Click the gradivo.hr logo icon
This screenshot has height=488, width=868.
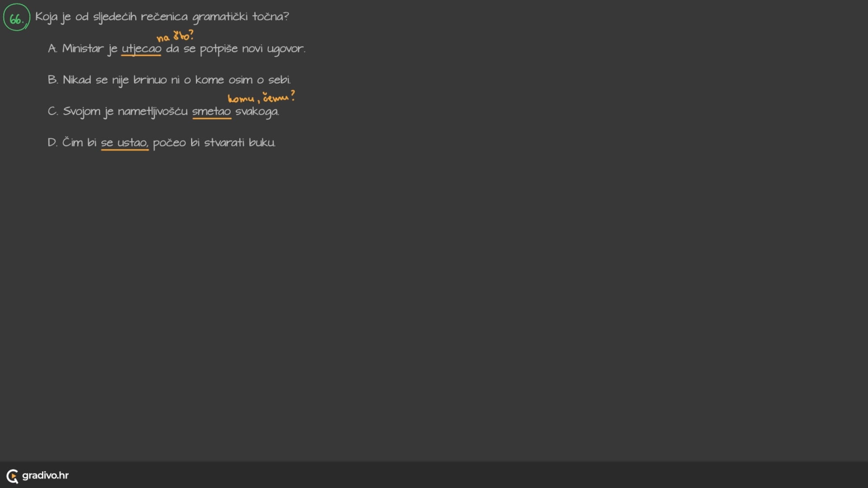point(12,476)
